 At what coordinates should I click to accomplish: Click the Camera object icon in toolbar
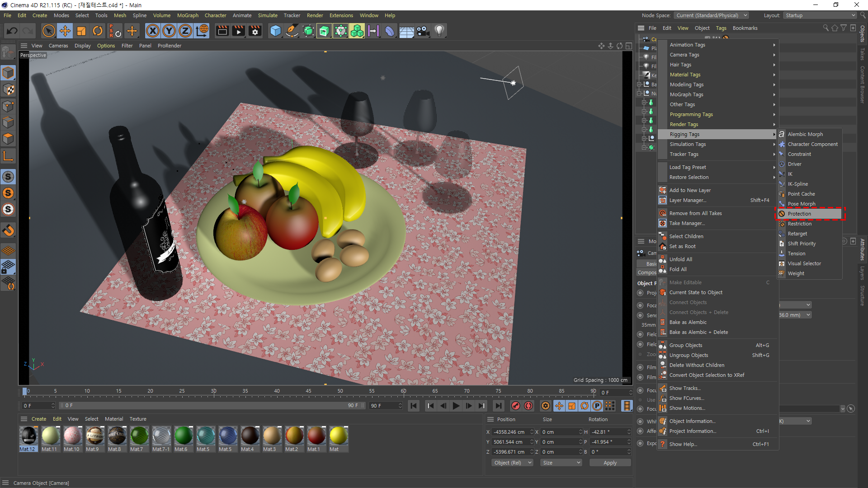coord(423,31)
